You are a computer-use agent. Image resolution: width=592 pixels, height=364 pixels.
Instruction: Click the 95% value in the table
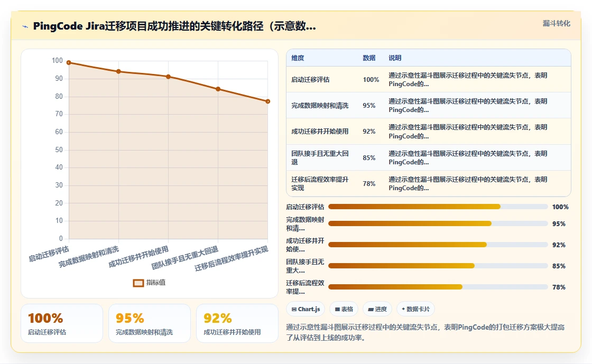(x=369, y=106)
